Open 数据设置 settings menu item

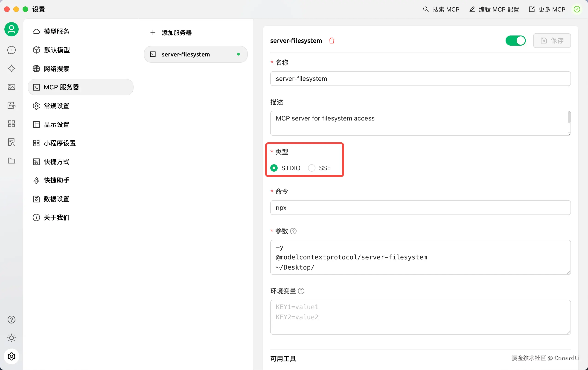point(56,199)
